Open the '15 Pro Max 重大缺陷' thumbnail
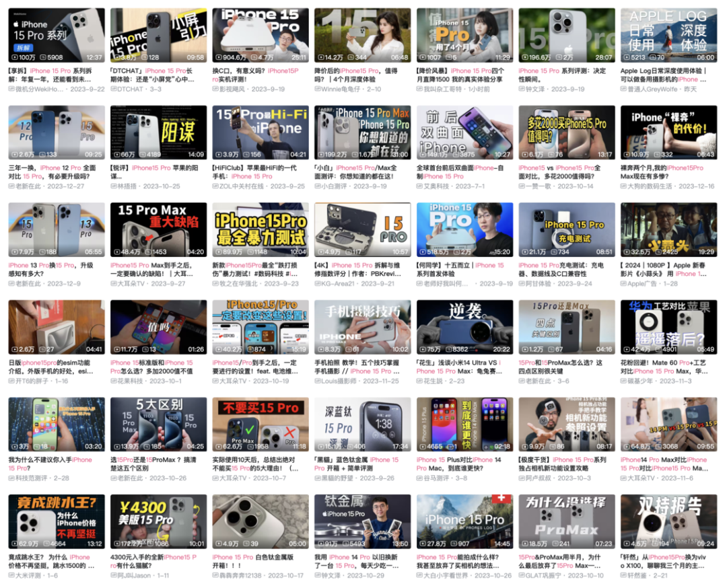The image size is (727, 588). [159, 230]
